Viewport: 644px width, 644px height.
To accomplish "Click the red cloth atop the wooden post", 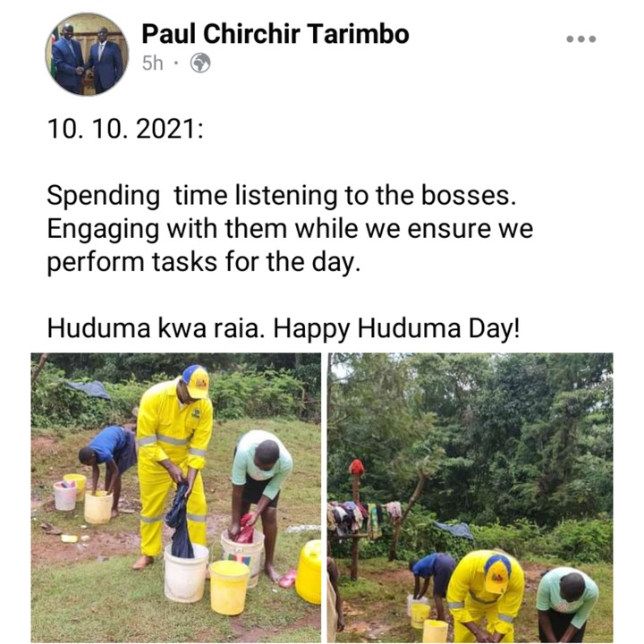I will [x=357, y=468].
